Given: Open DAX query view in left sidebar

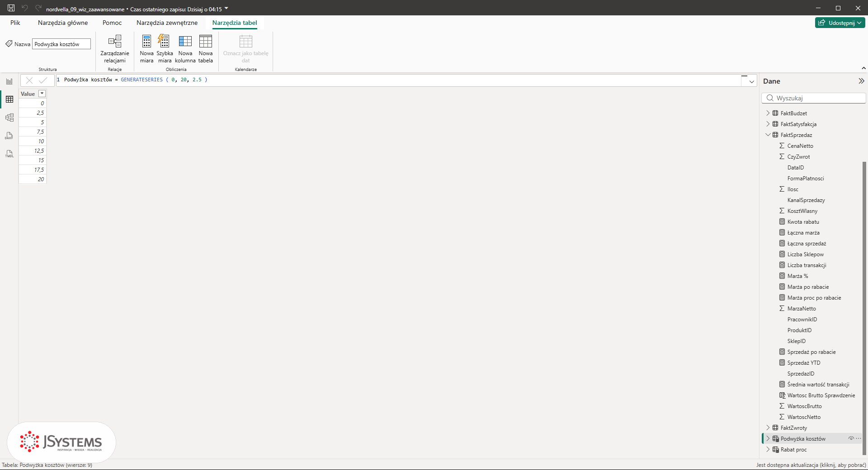Looking at the screenshot, I should pyautogui.click(x=9, y=136).
